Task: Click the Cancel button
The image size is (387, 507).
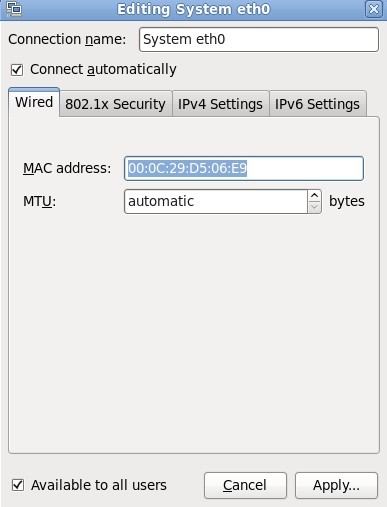Action: click(x=245, y=485)
